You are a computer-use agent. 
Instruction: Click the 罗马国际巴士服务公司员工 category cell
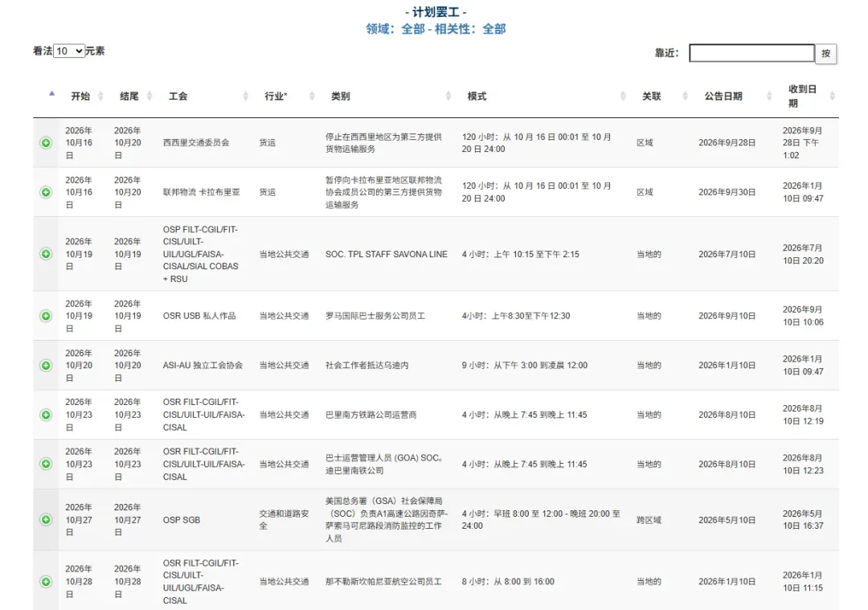pyautogui.click(x=375, y=316)
